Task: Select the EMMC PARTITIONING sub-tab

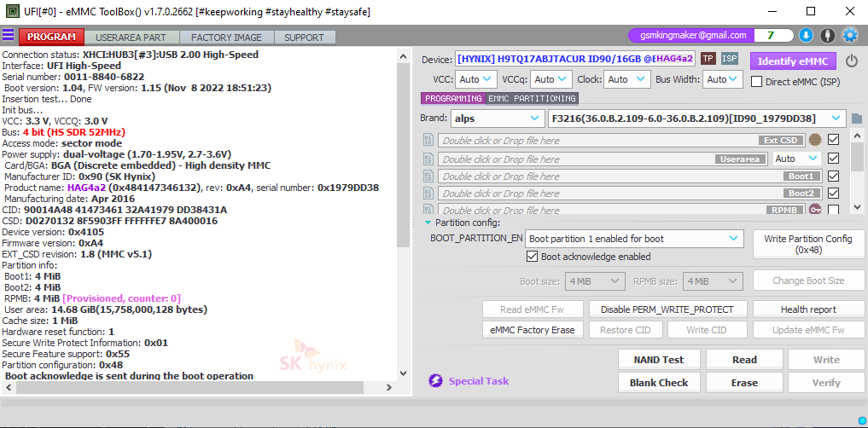Action: point(532,98)
